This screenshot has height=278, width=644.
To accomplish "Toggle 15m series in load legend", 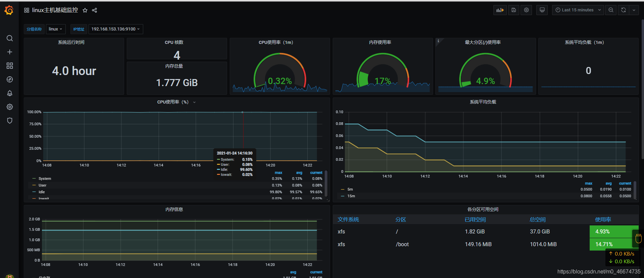I will pyautogui.click(x=351, y=196).
